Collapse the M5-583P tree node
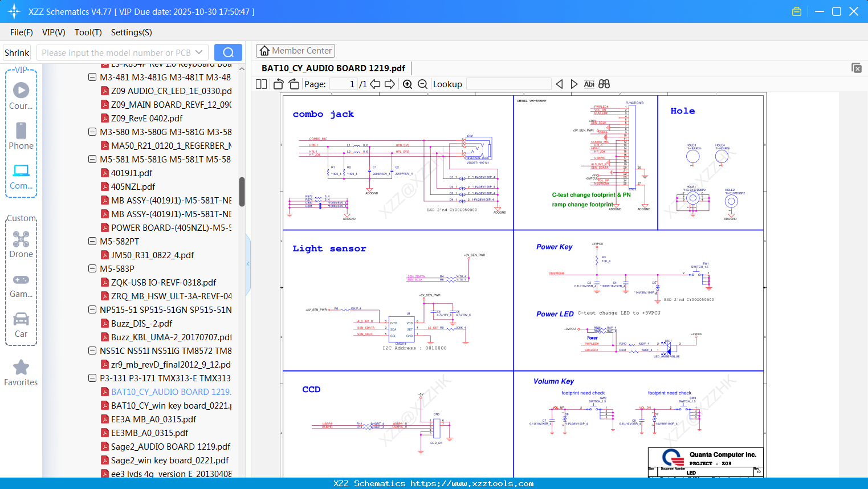The width and height of the screenshot is (868, 489). (x=92, y=268)
